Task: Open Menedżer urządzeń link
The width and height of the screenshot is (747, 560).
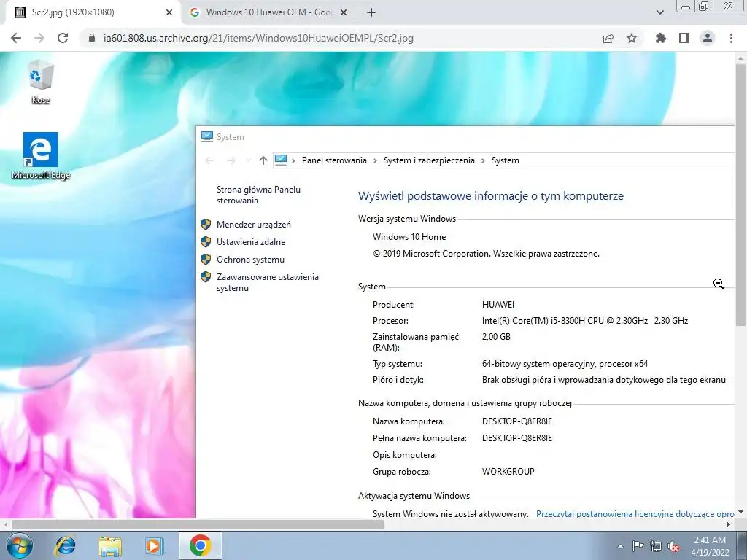Action: (253, 225)
